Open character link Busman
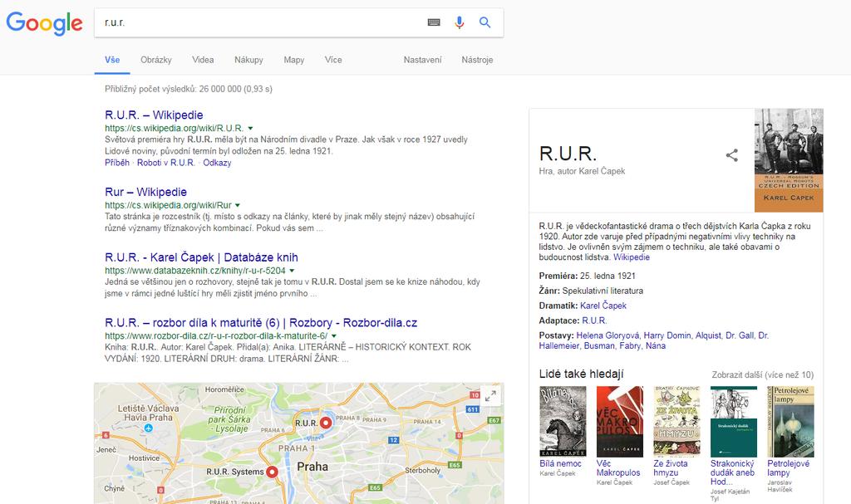Image resolution: width=851 pixels, height=504 pixels. click(x=599, y=345)
